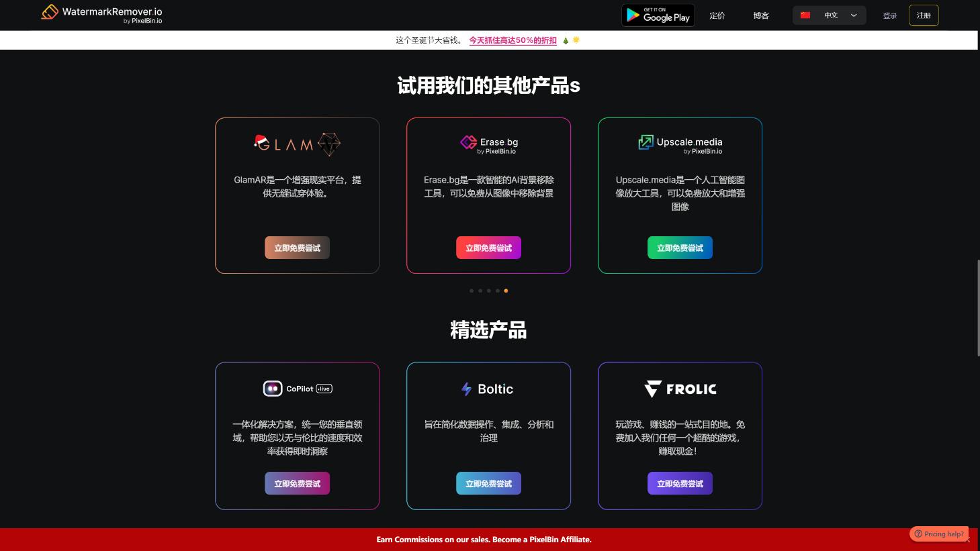Select the 精选产品 section heading
The height and width of the screenshot is (551, 980).
[x=488, y=330]
